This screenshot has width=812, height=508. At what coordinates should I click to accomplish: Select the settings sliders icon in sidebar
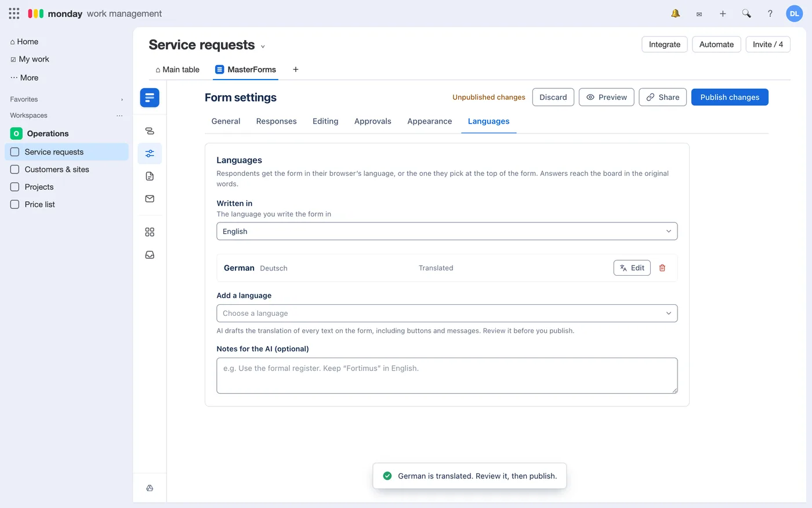[x=150, y=154]
